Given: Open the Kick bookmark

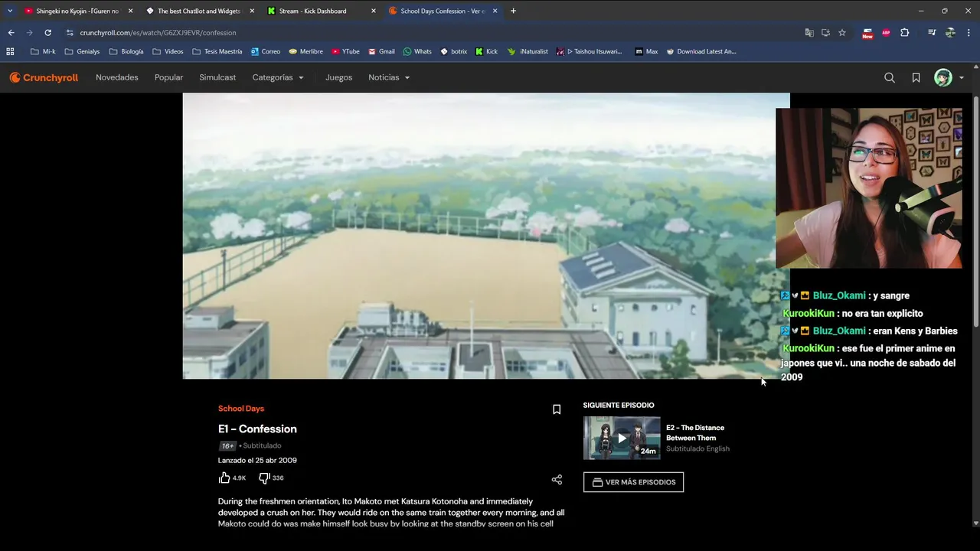Looking at the screenshot, I should [x=486, y=51].
